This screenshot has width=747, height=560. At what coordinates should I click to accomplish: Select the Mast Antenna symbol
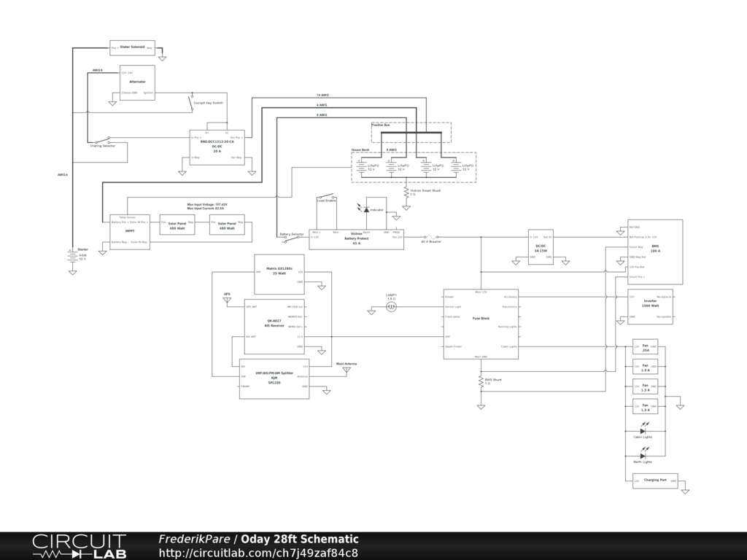click(x=346, y=369)
